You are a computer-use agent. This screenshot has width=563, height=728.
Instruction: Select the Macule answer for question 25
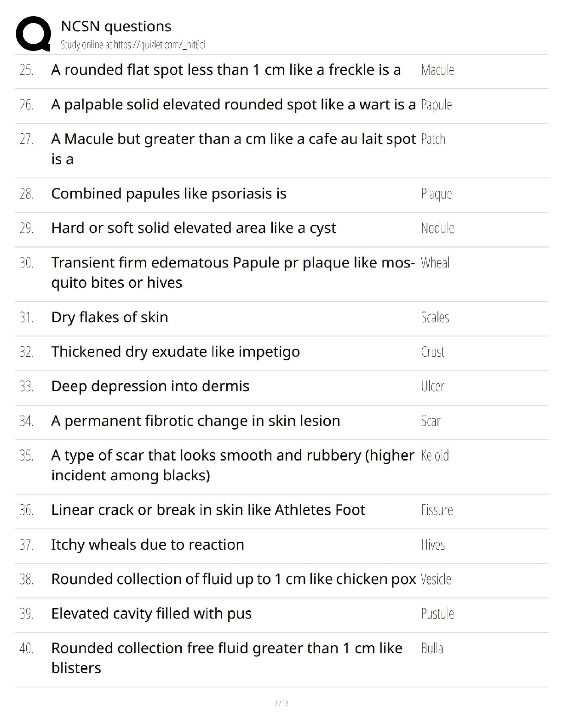pyautogui.click(x=437, y=70)
